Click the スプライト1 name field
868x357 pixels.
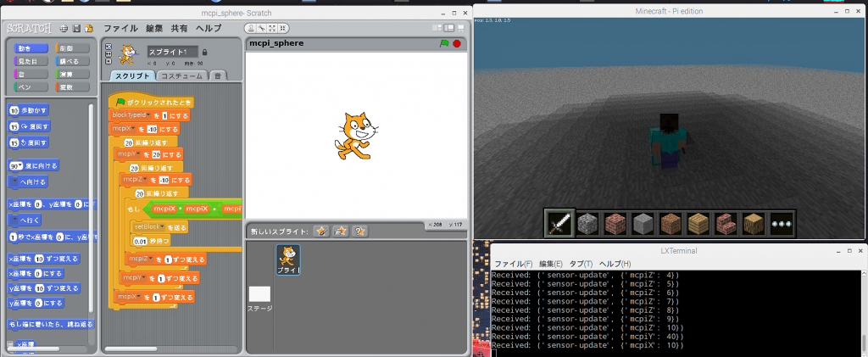pos(172,52)
